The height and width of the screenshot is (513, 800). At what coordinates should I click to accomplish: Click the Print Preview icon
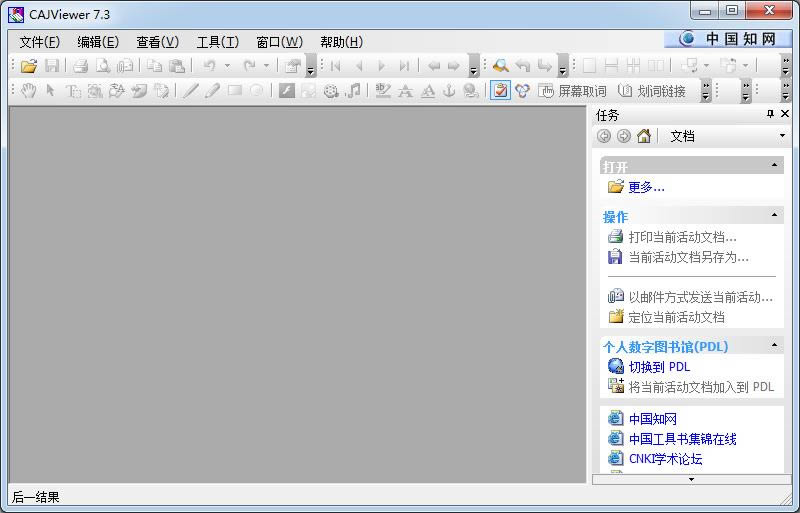coord(103,65)
